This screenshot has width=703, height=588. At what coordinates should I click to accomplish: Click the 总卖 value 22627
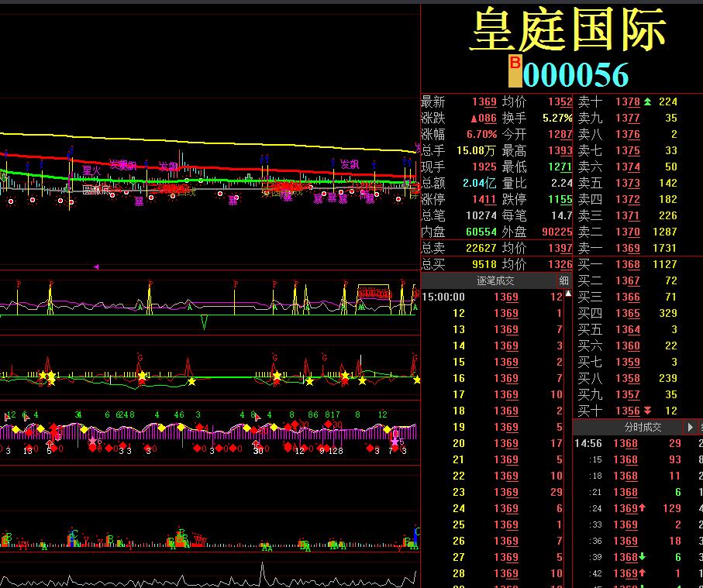pos(481,248)
